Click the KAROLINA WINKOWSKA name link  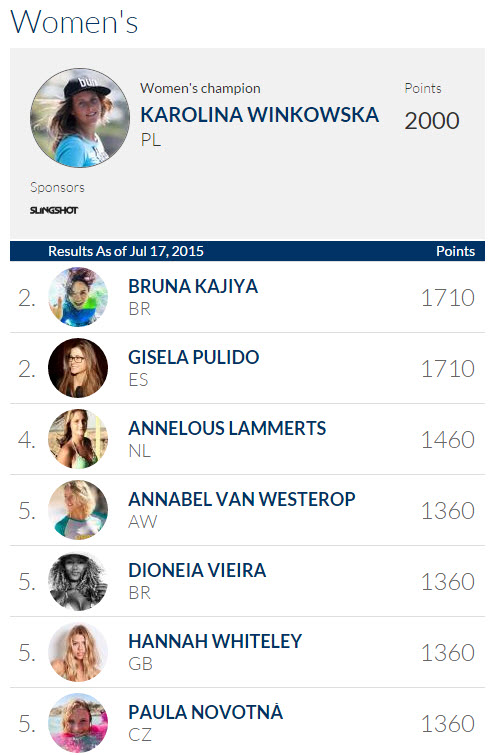coord(260,115)
